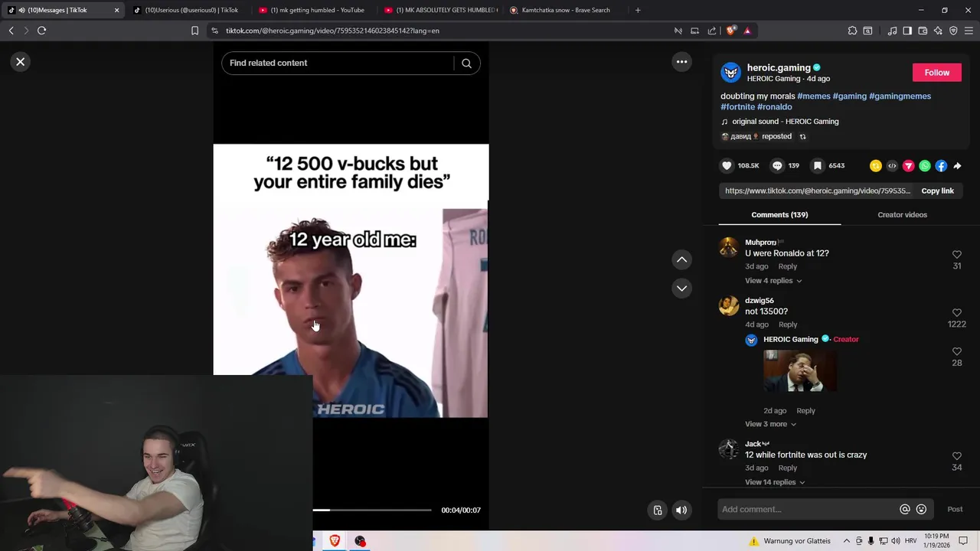Bookmark this page in address bar
Viewport: 980px width, 551px height.
pos(194,31)
